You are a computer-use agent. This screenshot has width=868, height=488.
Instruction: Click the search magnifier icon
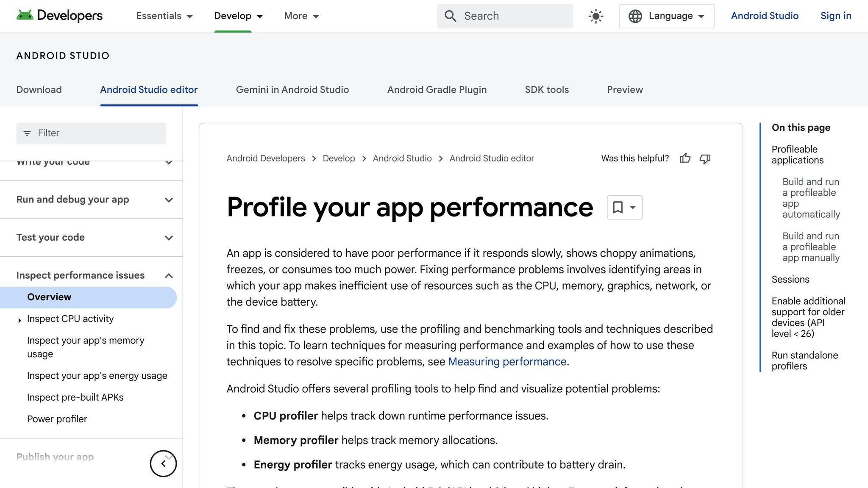pyautogui.click(x=451, y=16)
